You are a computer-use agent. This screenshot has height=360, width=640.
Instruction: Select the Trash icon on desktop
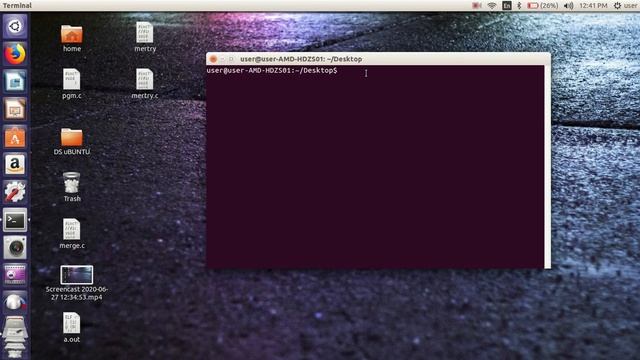72,187
